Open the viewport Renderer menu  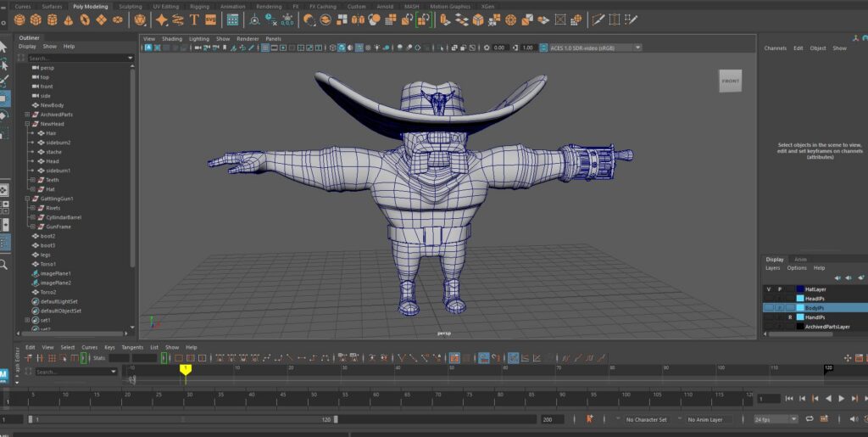[x=248, y=39]
